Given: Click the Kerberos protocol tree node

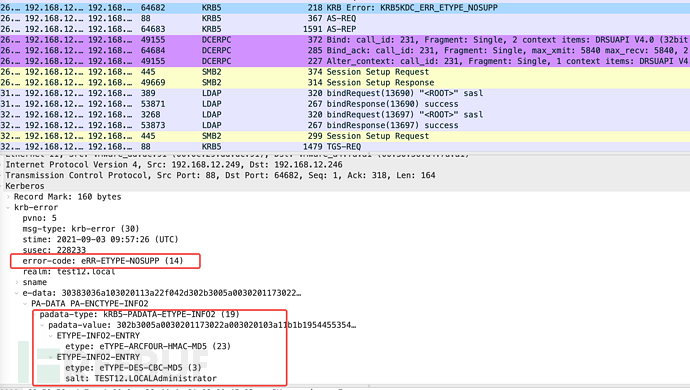Looking at the screenshot, I should (x=25, y=186).
